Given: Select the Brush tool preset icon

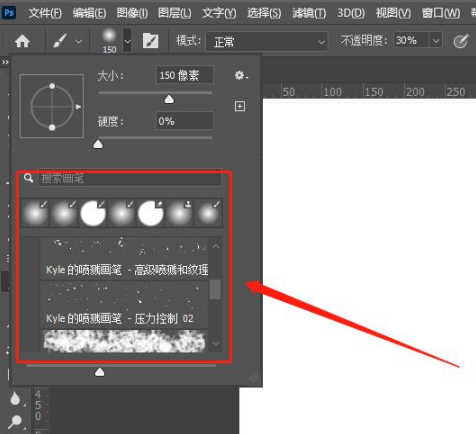Looking at the screenshot, I should click(59, 41).
